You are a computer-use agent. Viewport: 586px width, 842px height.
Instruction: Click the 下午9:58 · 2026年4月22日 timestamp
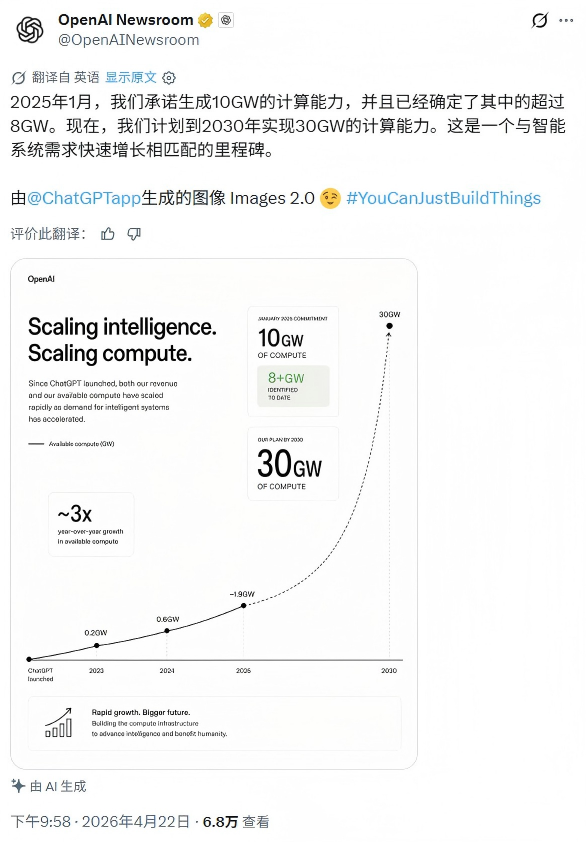click(100, 822)
